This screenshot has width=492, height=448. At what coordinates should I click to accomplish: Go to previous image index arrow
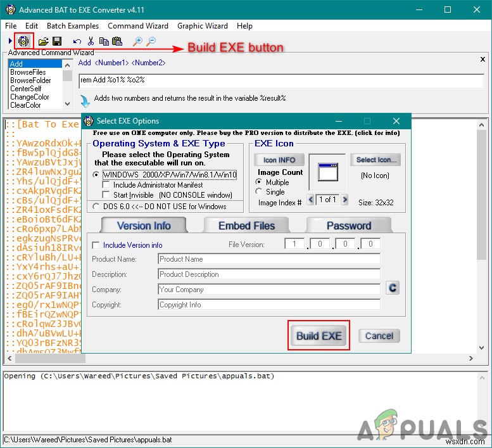pos(311,200)
